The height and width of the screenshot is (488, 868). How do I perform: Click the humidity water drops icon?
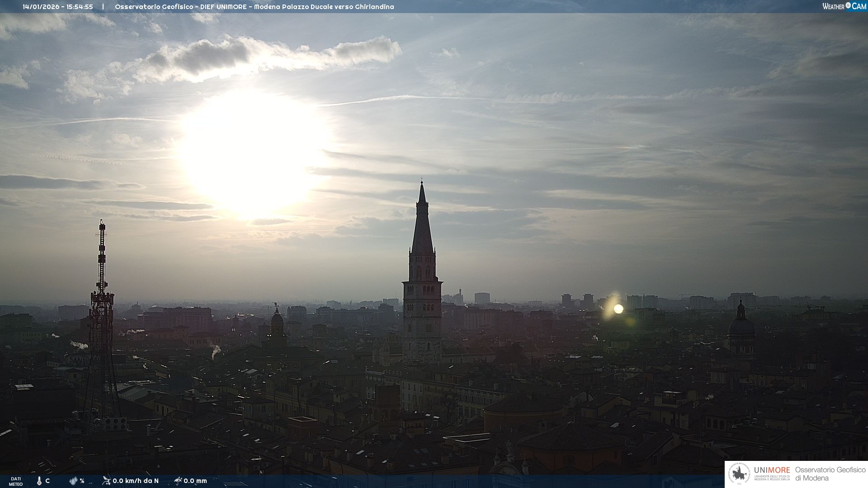click(73, 481)
